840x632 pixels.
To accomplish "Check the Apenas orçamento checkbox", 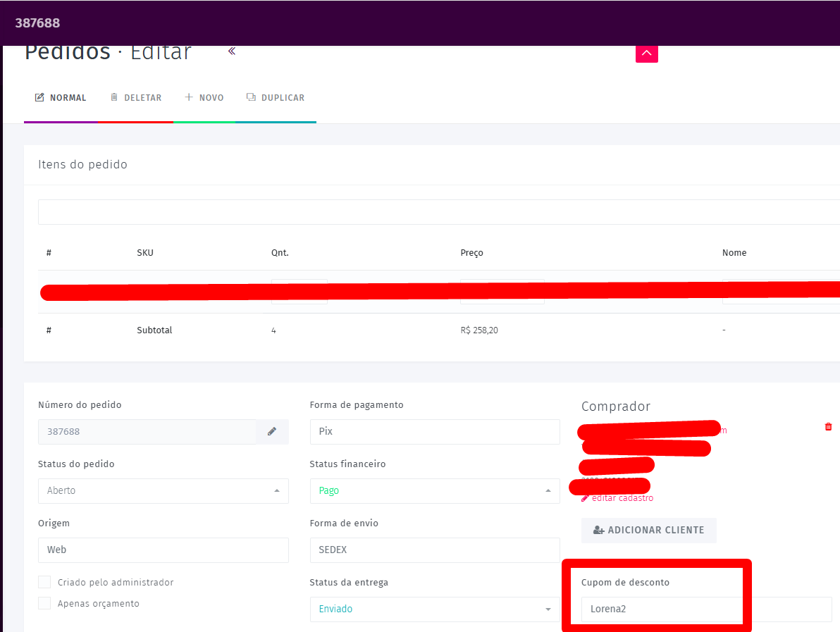I will (44, 604).
